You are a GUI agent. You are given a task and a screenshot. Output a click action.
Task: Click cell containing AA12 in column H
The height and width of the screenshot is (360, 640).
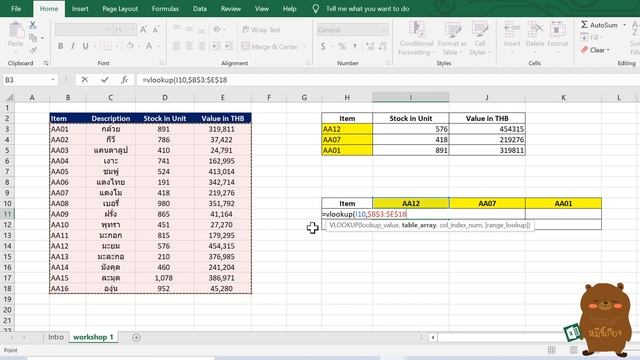coord(347,129)
